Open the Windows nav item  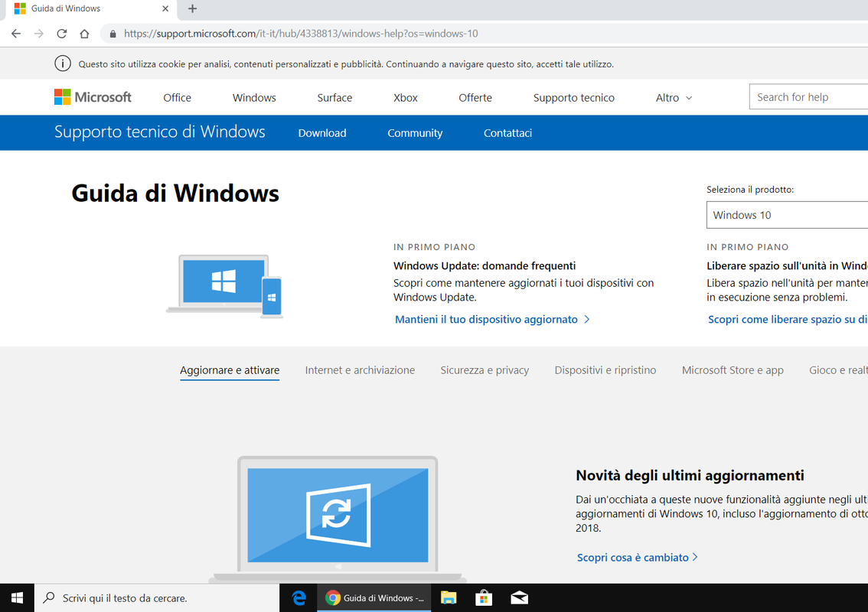tap(254, 97)
